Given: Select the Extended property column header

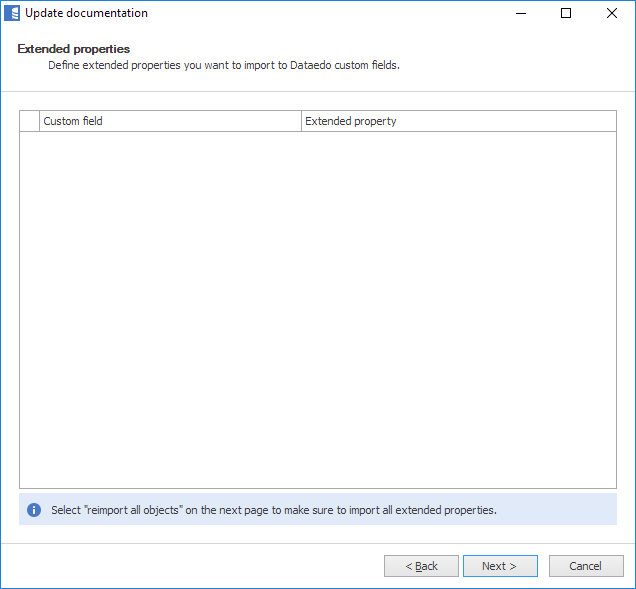Looking at the screenshot, I should pyautogui.click(x=458, y=121).
